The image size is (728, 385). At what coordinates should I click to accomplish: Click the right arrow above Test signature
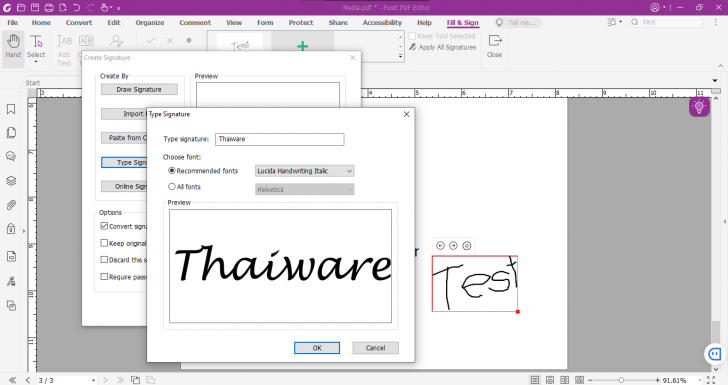(454, 246)
